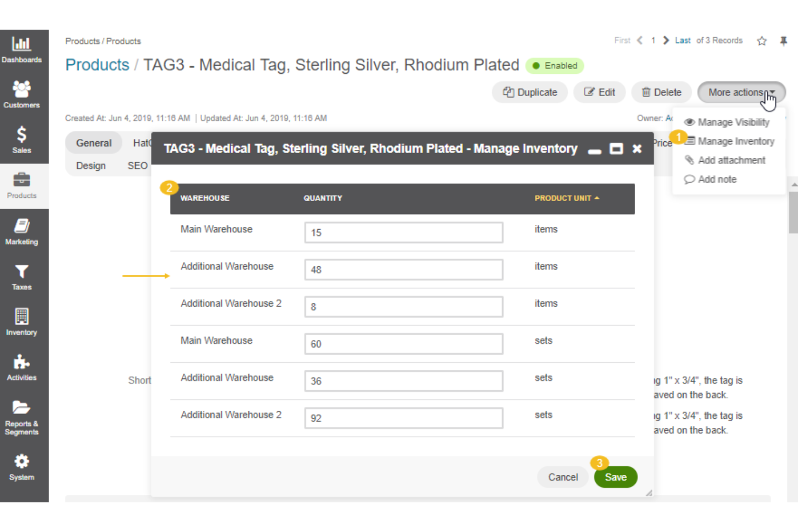Go to previous record arrow
Screen dimensions: 798x532
pos(640,40)
